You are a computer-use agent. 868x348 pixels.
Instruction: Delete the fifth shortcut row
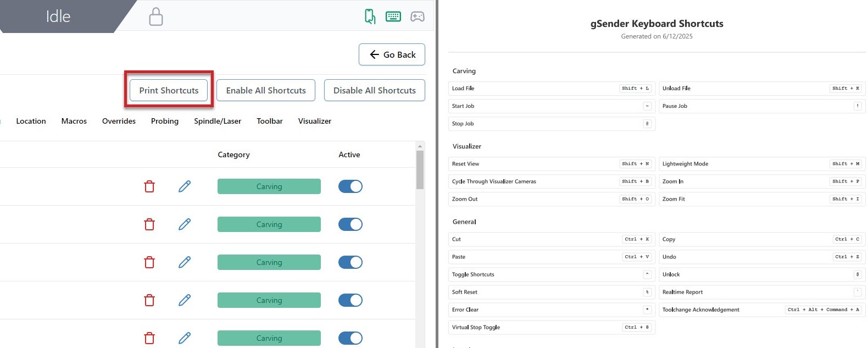pos(149,338)
